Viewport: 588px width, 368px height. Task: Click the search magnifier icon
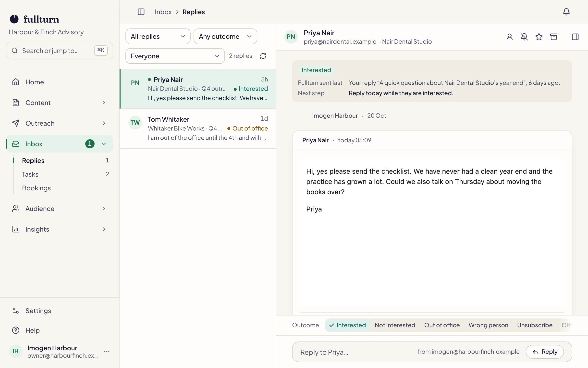click(15, 51)
